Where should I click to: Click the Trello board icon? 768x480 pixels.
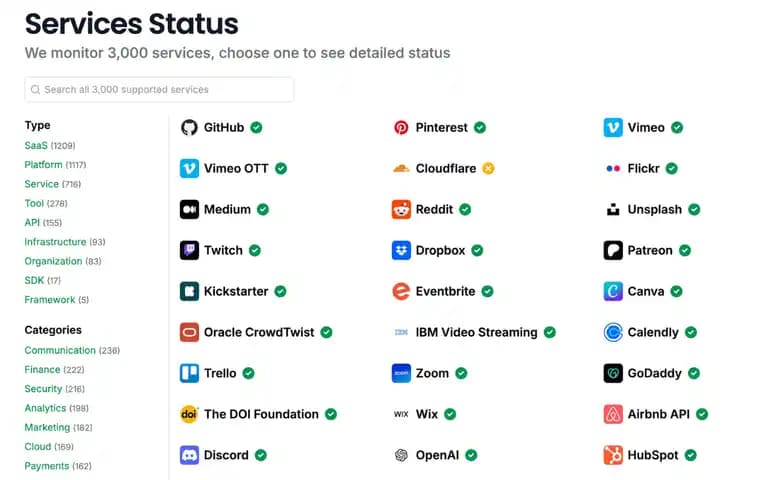click(189, 373)
